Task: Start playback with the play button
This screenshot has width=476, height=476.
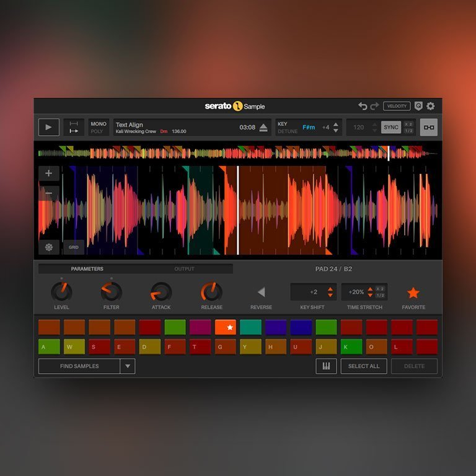Action: point(48,127)
